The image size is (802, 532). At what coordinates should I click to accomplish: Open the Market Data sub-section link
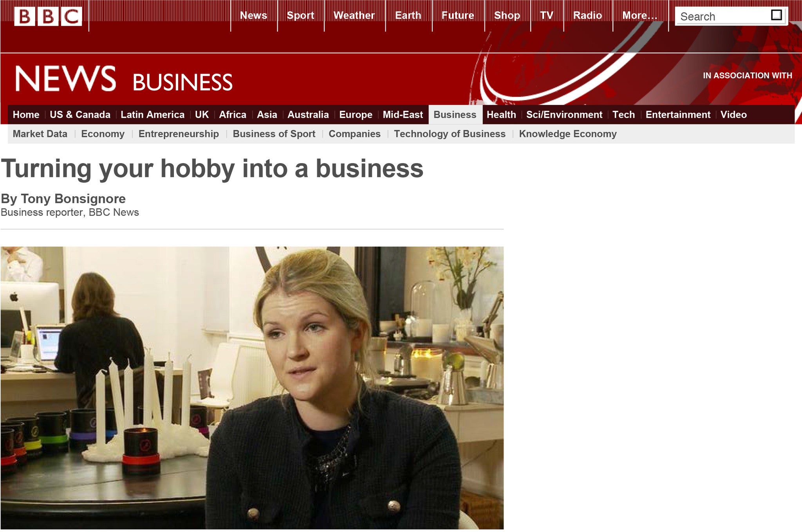click(40, 134)
